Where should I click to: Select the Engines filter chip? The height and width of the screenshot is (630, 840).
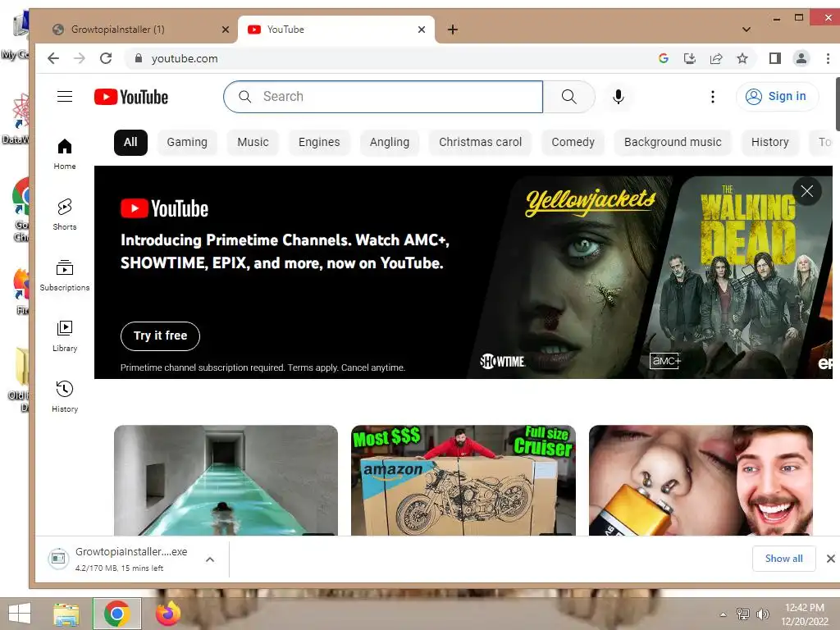coord(319,143)
